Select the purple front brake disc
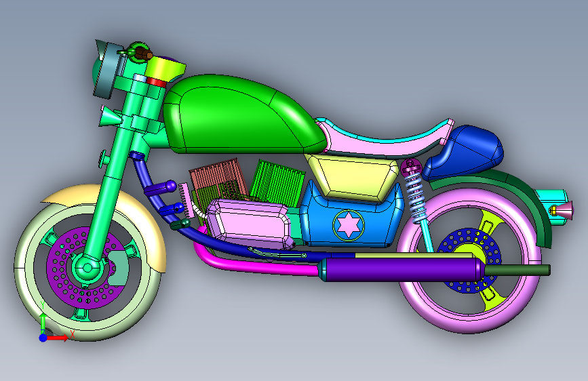 [60, 270]
